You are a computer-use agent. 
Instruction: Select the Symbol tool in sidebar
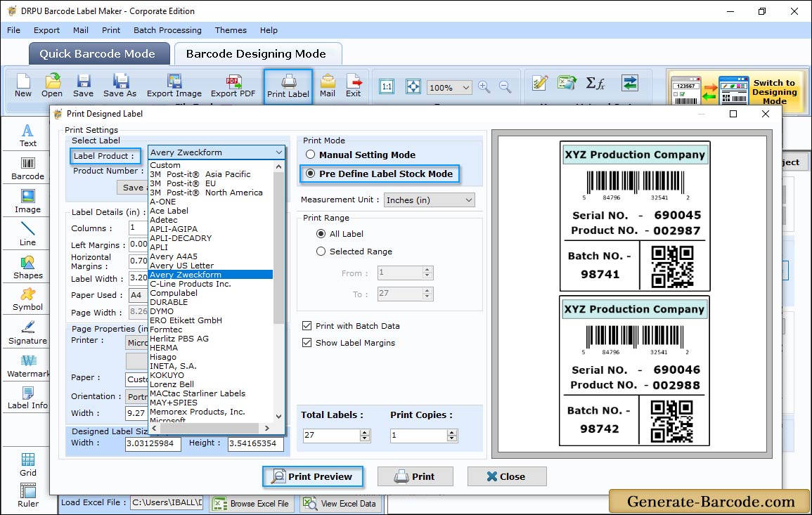(x=27, y=300)
